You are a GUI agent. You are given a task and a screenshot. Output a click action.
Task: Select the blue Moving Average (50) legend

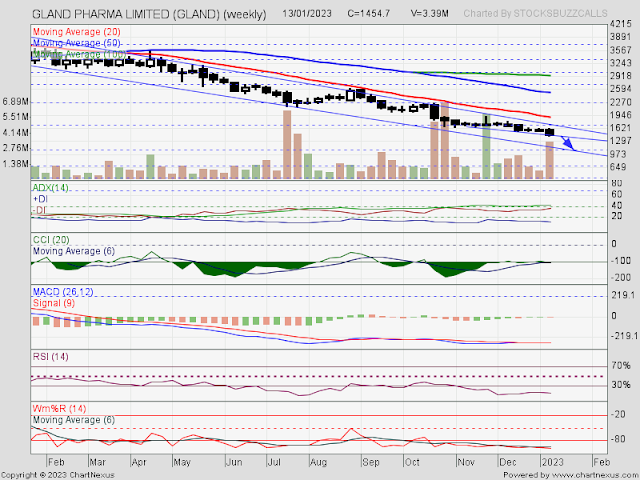click(76, 43)
